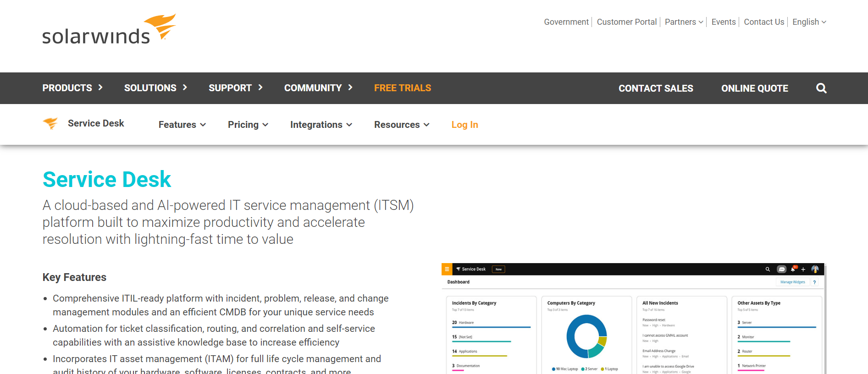
Task: Click Contact Sales in the navigation bar
Action: pos(656,88)
